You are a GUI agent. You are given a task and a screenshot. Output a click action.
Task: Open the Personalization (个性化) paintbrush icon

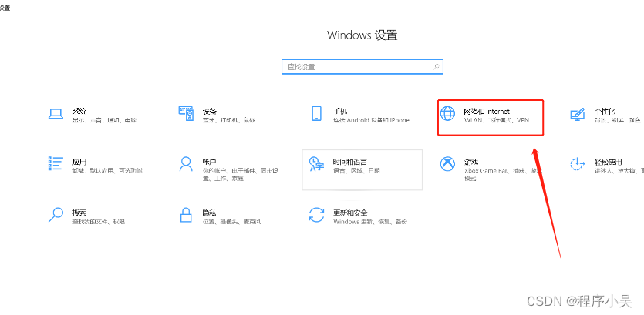coord(578,114)
